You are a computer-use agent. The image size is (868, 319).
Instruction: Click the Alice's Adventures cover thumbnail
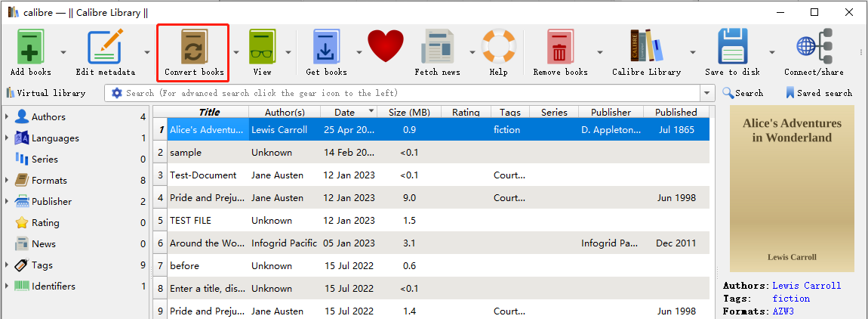(x=793, y=189)
